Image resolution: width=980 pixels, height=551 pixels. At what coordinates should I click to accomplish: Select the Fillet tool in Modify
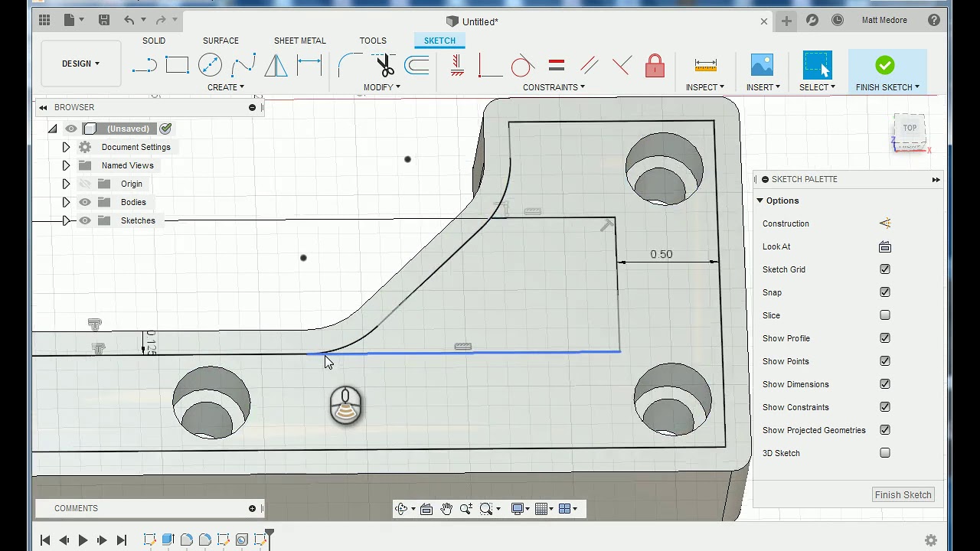tap(350, 66)
